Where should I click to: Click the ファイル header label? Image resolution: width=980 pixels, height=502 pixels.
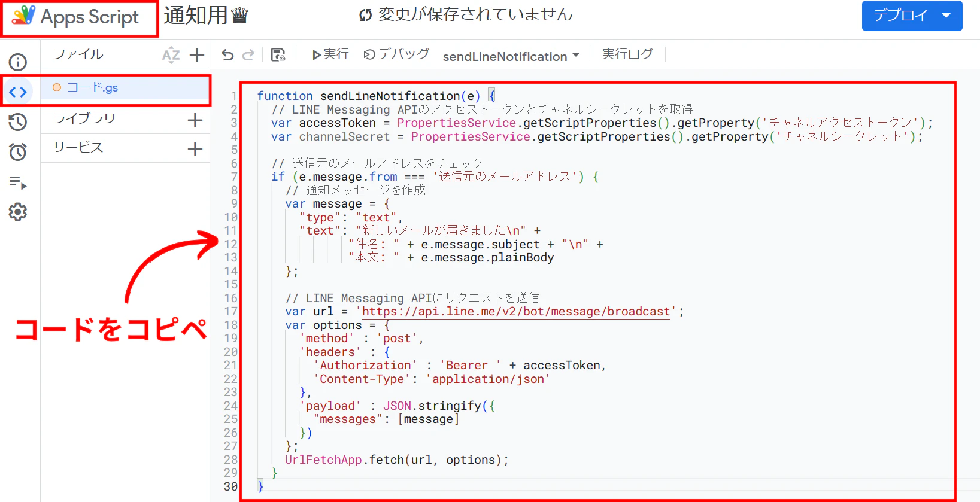click(78, 54)
